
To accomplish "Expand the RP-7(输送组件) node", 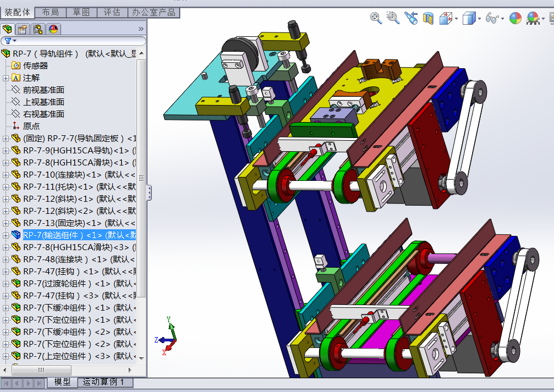I will point(6,235).
